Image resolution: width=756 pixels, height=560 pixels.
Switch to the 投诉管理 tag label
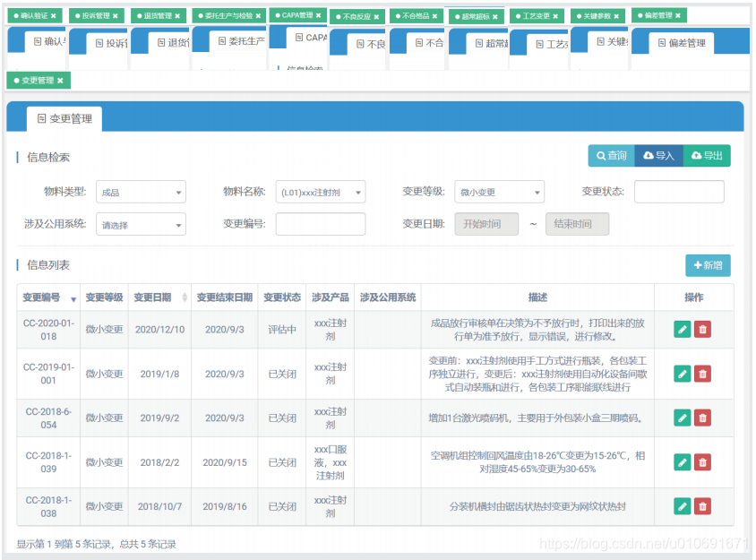[x=96, y=16]
